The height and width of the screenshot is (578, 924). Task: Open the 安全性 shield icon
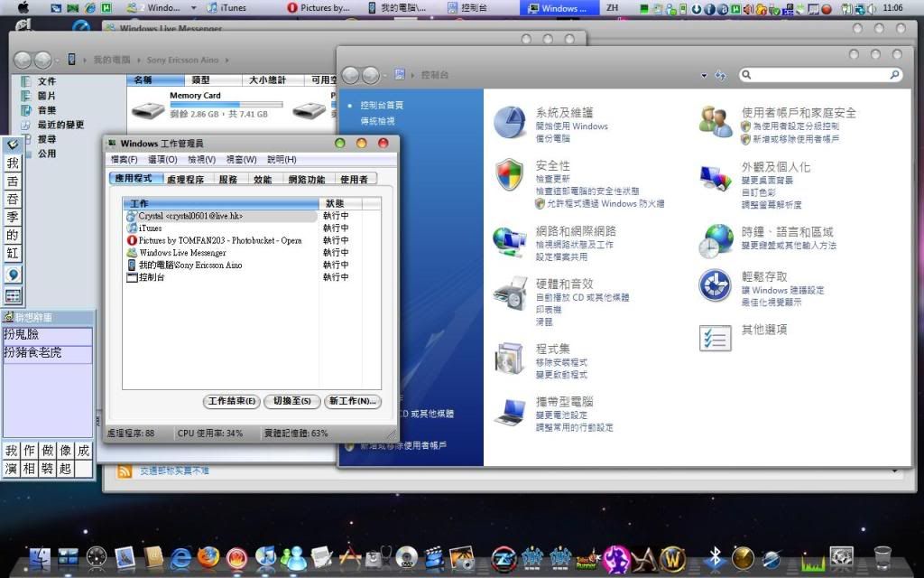(x=509, y=174)
